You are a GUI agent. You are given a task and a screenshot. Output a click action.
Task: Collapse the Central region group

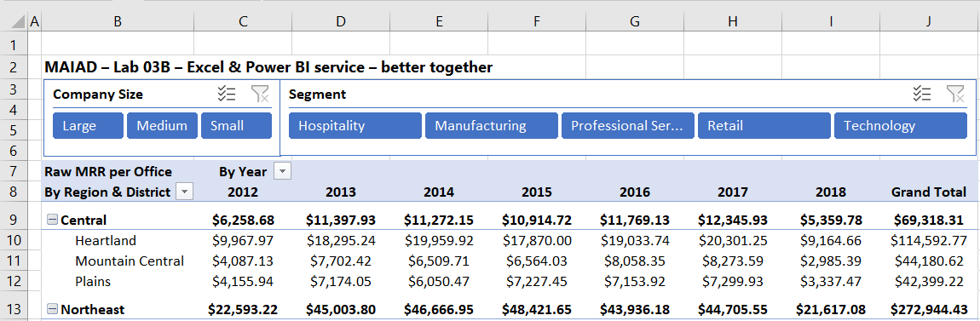pyautogui.click(x=53, y=220)
